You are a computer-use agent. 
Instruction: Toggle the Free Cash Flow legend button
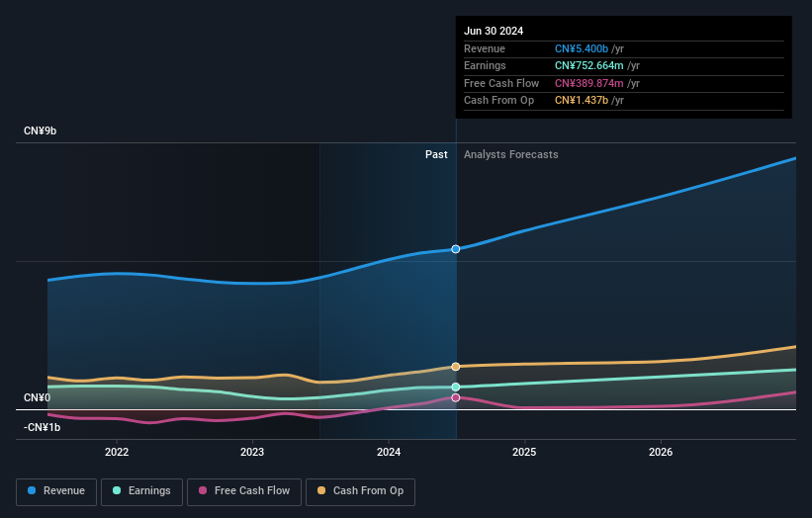click(x=244, y=491)
